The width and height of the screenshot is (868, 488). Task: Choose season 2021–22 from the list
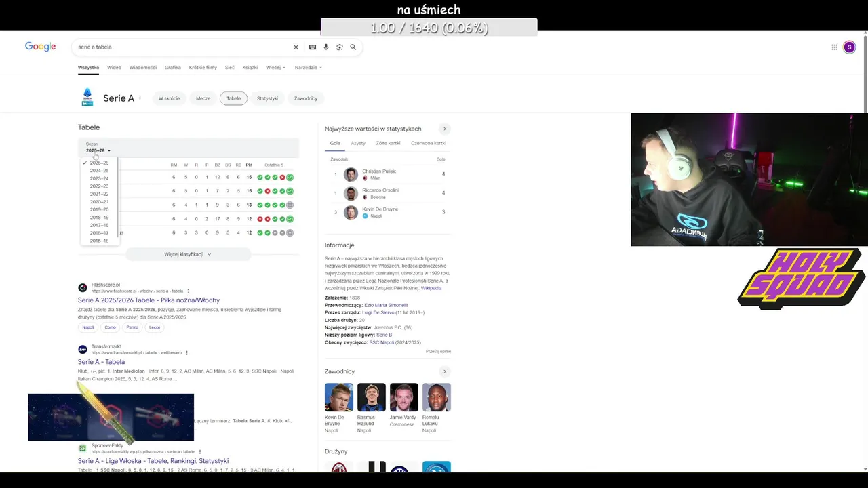[99, 194]
